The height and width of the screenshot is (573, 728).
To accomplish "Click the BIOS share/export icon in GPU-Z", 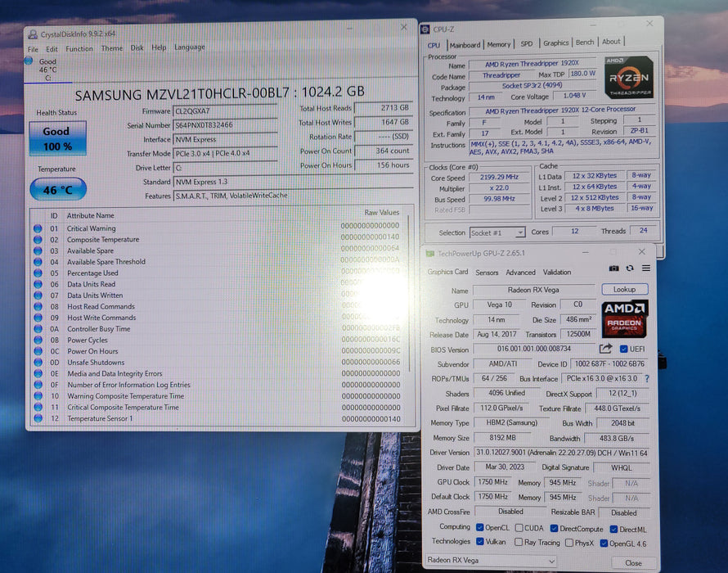I will tap(605, 349).
